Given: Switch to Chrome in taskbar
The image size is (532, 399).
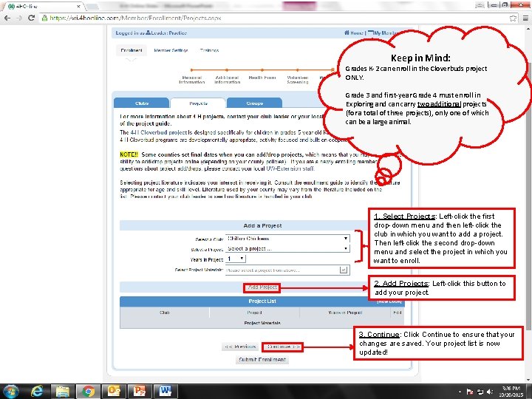Looking at the screenshot, I should (89, 392).
